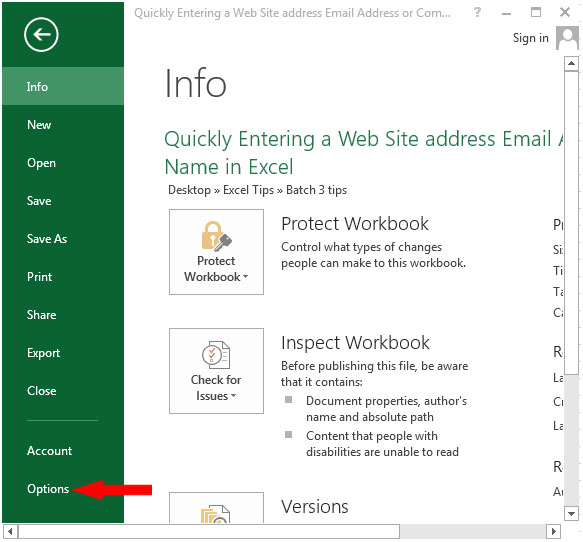Click Close in the backstage menu
The height and width of the screenshot is (542, 583).
click(63, 391)
